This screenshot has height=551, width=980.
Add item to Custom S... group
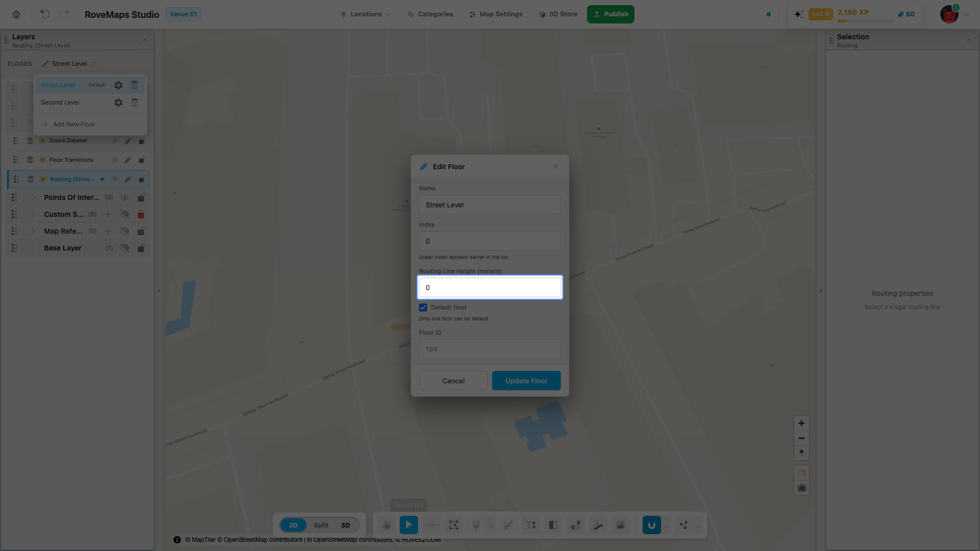[108, 214]
